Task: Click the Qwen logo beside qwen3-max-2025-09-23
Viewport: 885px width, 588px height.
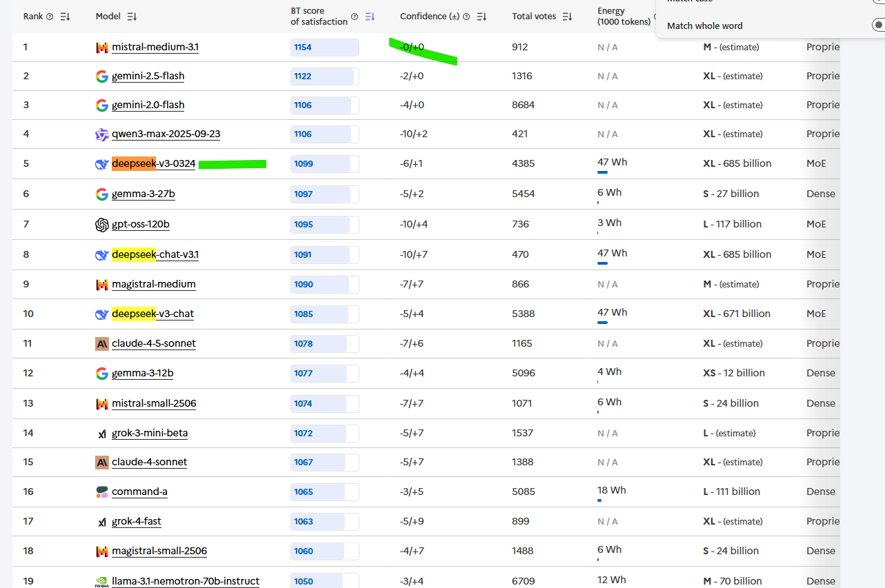Action: (x=102, y=134)
